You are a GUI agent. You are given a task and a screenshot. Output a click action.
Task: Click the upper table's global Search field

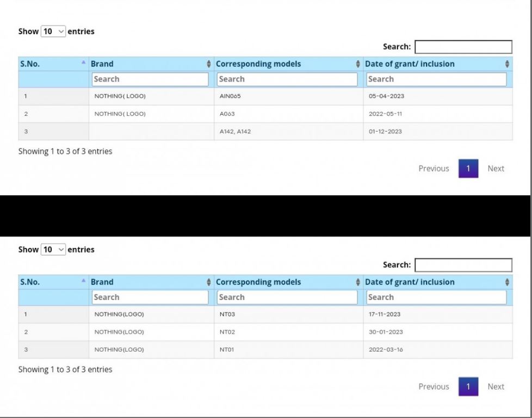point(463,47)
